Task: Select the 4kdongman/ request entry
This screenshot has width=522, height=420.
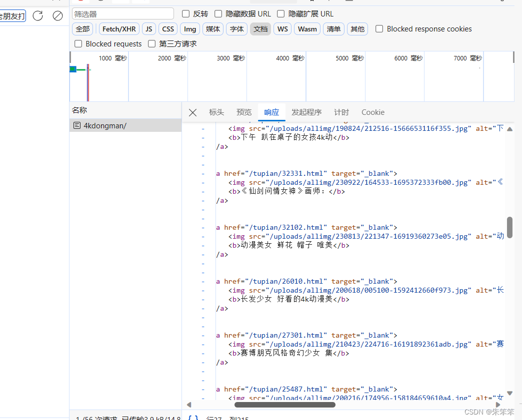Action: coord(105,125)
